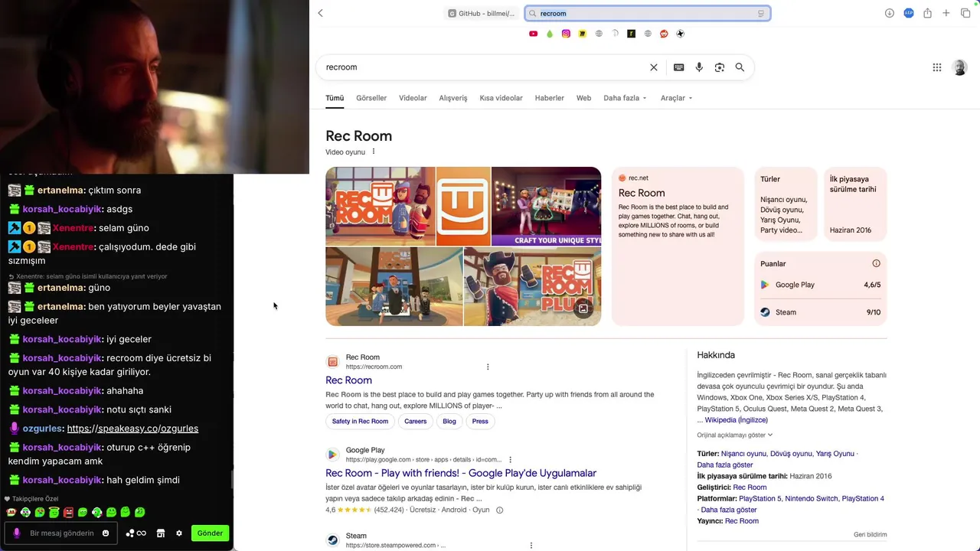Switch to the Videolar tab
The width and height of the screenshot is (980, 551).
[413, 98]
